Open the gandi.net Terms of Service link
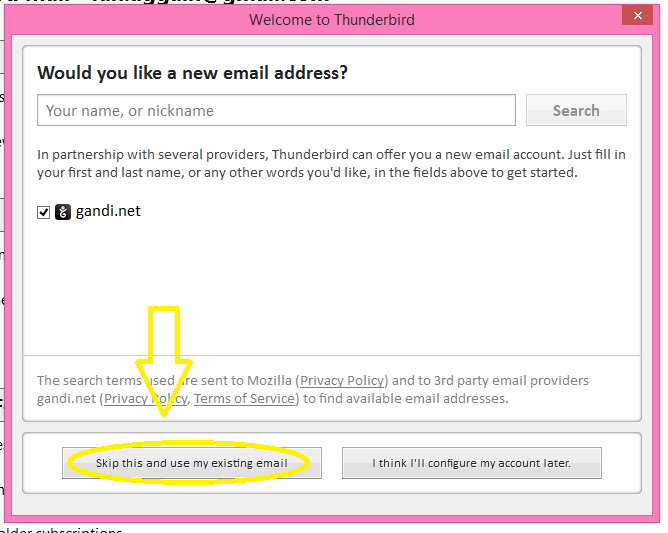668x533 pixels. (244, 398)
